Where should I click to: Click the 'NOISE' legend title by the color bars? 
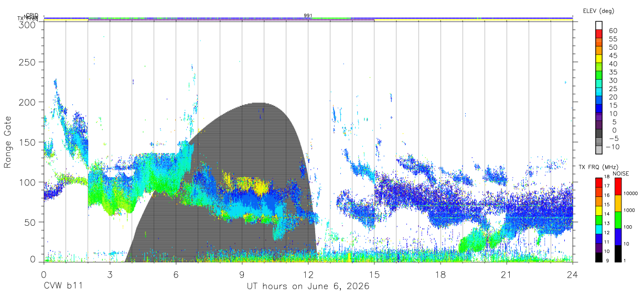620,173
